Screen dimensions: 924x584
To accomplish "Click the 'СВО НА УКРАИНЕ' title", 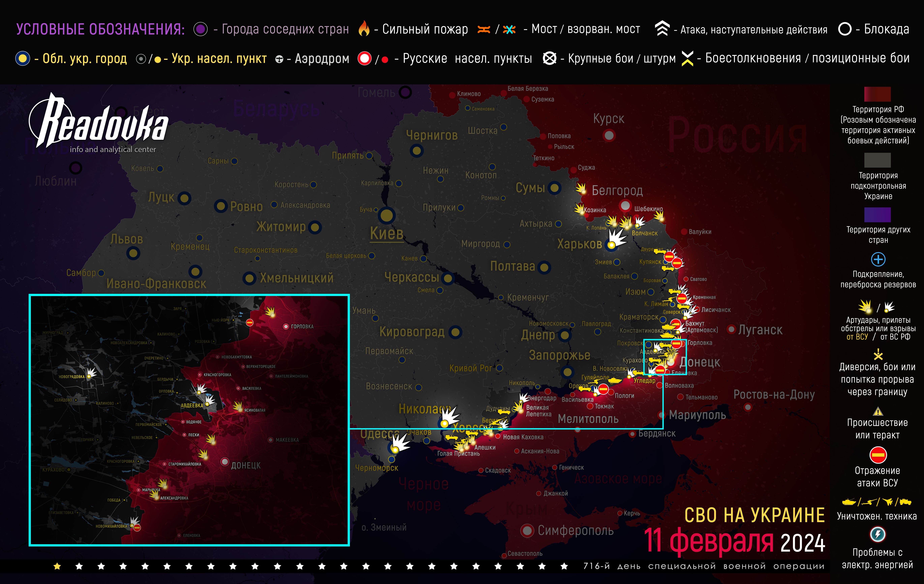I will point(754,515).
